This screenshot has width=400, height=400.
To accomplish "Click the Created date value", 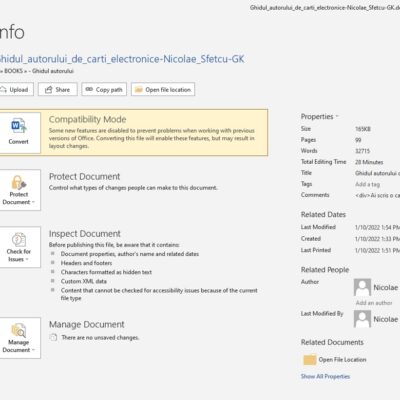I will [x=377, y=239].
